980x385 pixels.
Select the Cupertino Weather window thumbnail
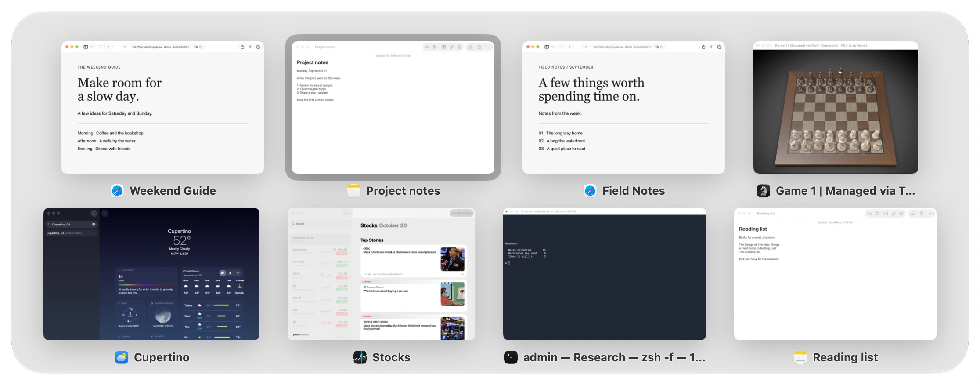click(x=151, y=274)
